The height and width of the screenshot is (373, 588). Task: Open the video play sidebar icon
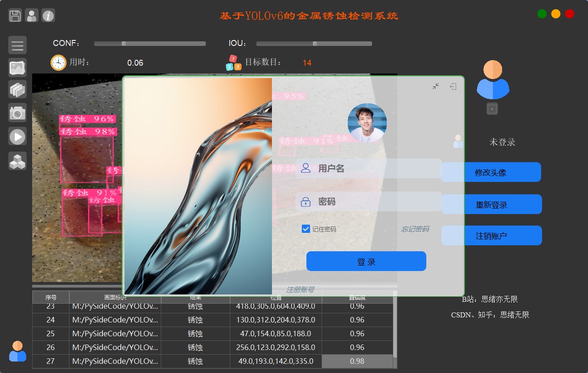[17, 136]
